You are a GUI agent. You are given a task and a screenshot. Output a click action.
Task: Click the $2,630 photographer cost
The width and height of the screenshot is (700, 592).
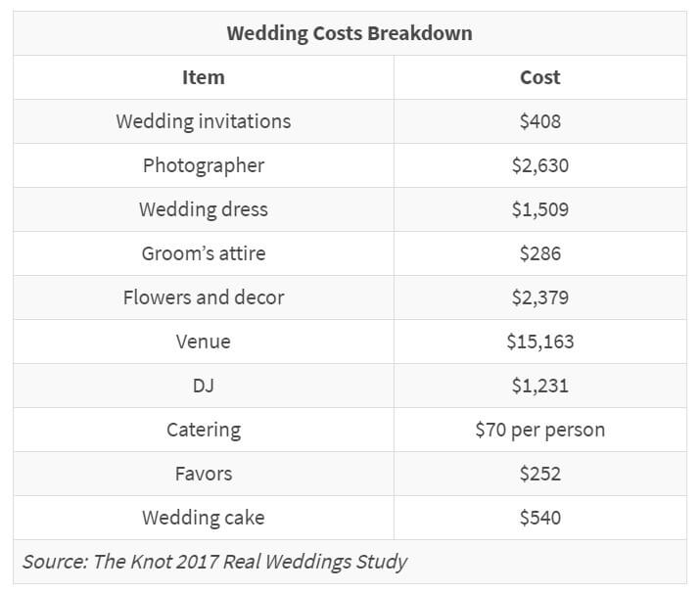tap(540, 165)
